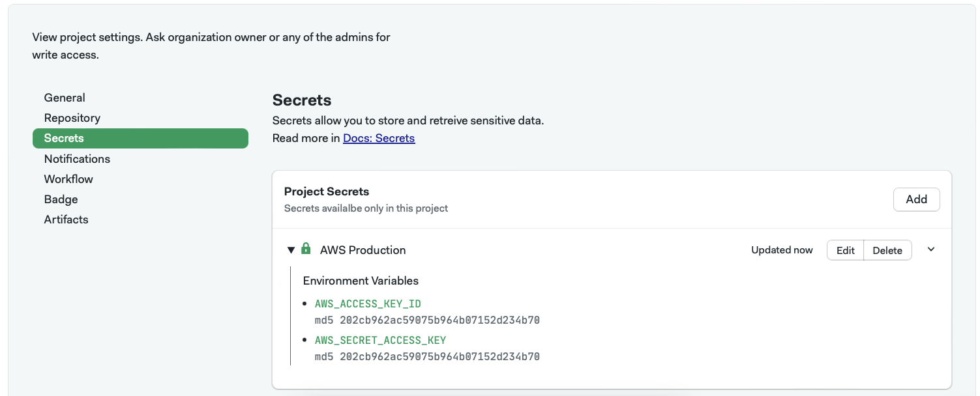Open the Badge settings page
This screenshot has width=980, height=396.
point(61,199)
